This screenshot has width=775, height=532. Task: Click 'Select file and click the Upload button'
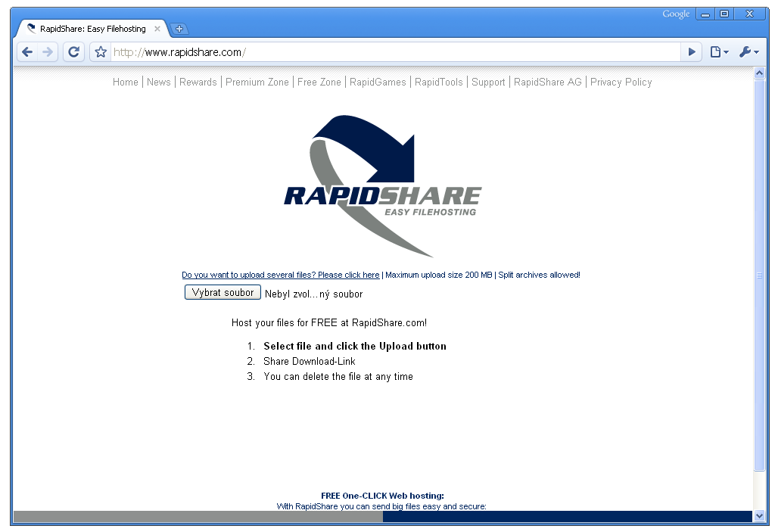click(x=355, y=346)
